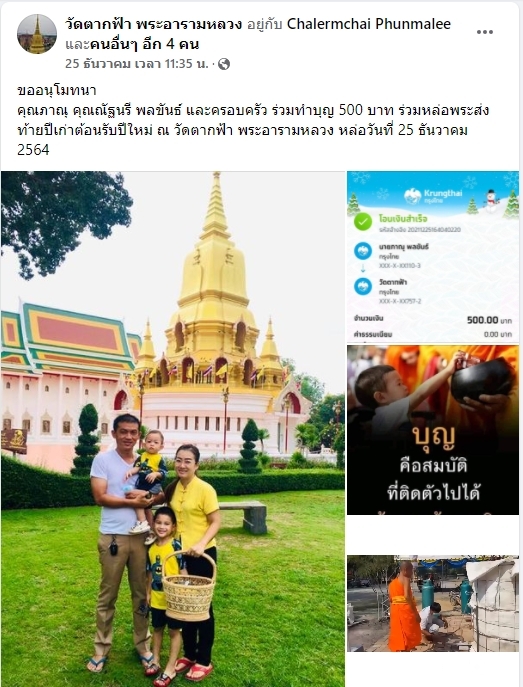
Task: Show the other 4 tagged people
Action: pyautogui.click(x=145, y=44)
